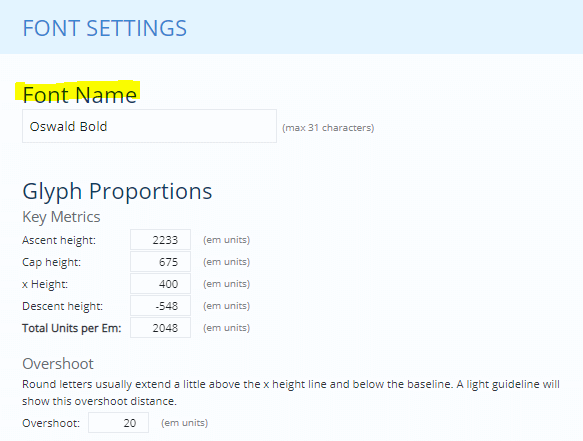Focus the Overshoot input showing 20
The image size is (583, 441).
118,423
